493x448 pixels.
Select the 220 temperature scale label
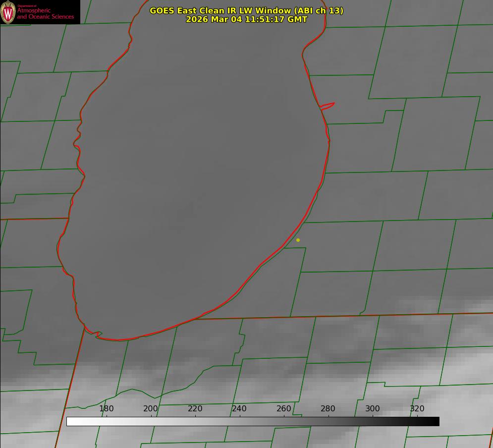[195, 408]
